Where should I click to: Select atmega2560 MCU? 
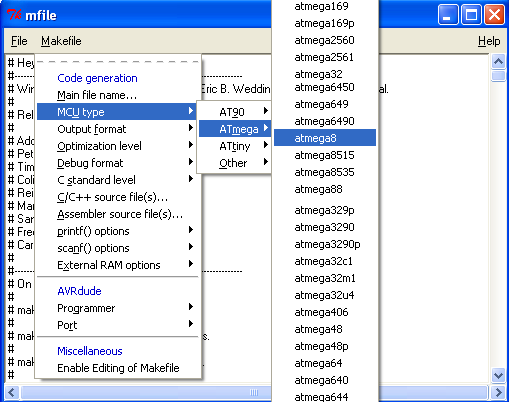(x=325, y=40)
